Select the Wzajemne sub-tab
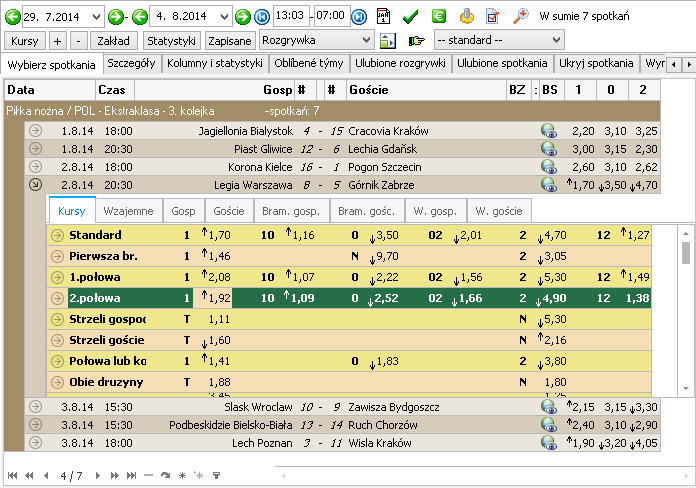The image size is (696, 488). pyautogui.click(x=128, y=211)
